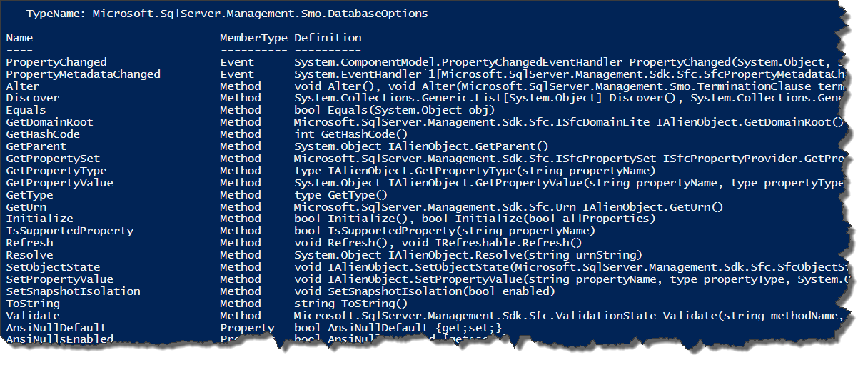Select Refresh in the Name column
This screenshot has width=868, height=365.
[x=29, y=243]
